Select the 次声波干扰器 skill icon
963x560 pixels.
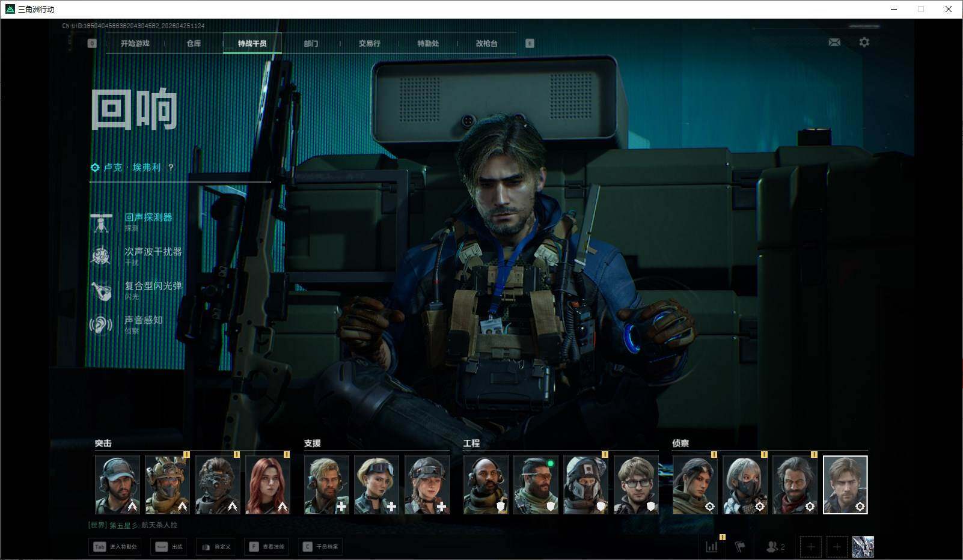101,256
